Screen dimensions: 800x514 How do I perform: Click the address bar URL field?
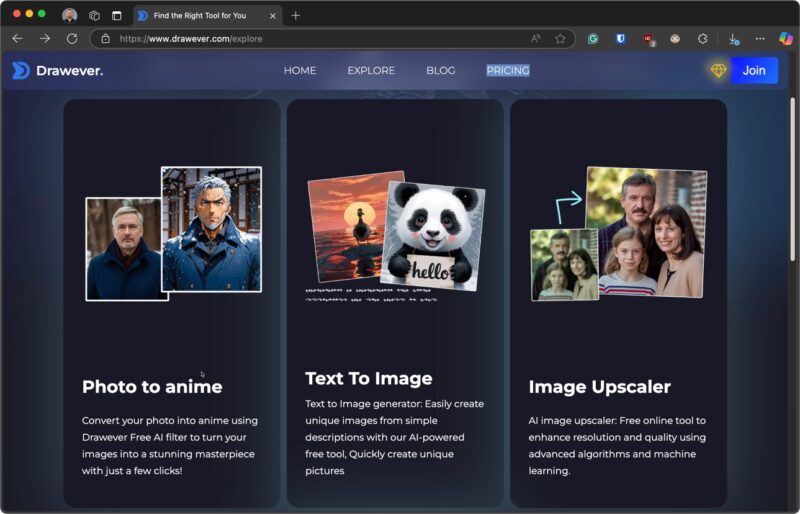(x=300, y=38)
